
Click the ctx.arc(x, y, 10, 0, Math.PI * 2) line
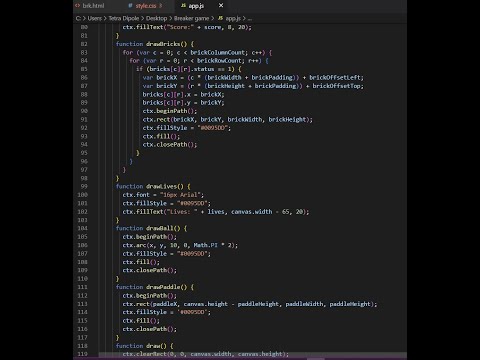[180, 245]
